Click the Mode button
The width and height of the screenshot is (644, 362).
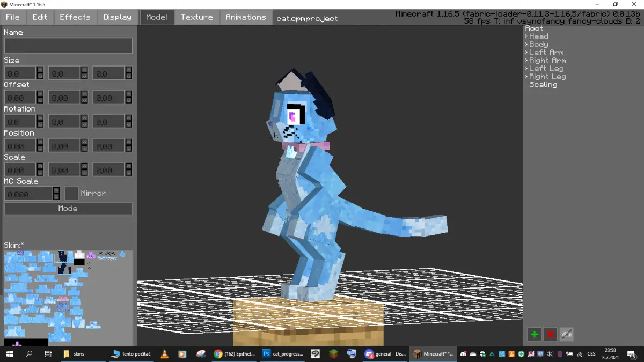tap(68, 209)
